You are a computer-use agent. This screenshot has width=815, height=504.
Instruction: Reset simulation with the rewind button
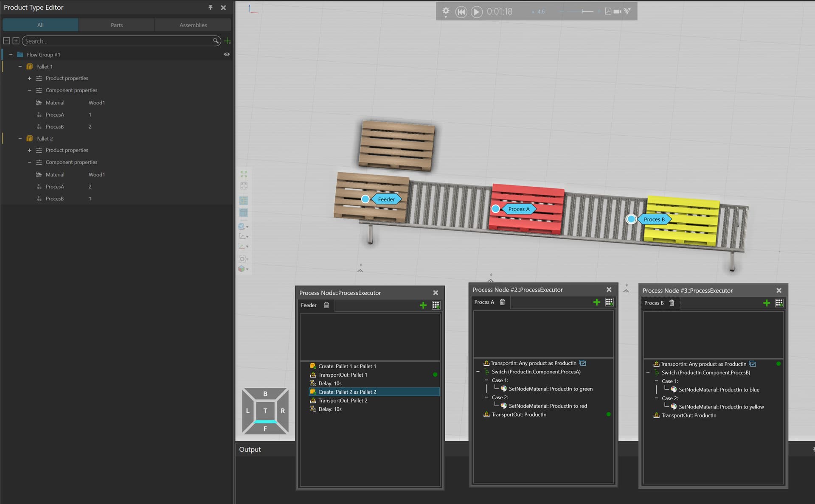461,12
